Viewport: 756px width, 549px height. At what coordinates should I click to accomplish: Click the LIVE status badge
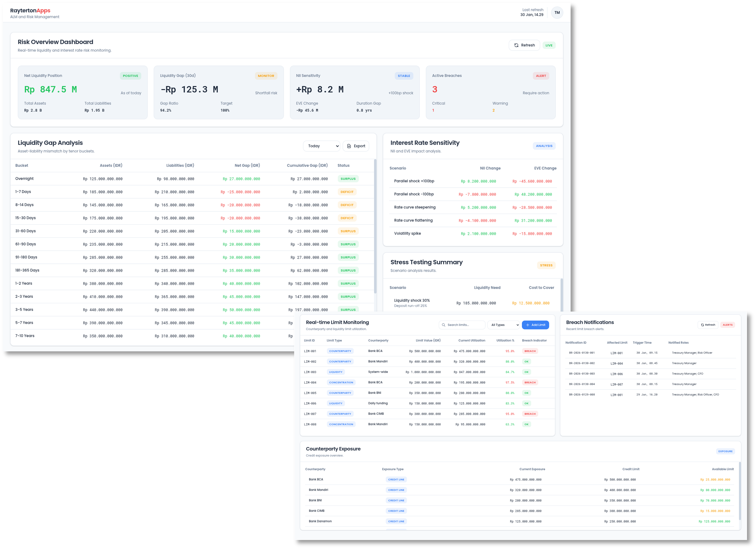[549, 45]
